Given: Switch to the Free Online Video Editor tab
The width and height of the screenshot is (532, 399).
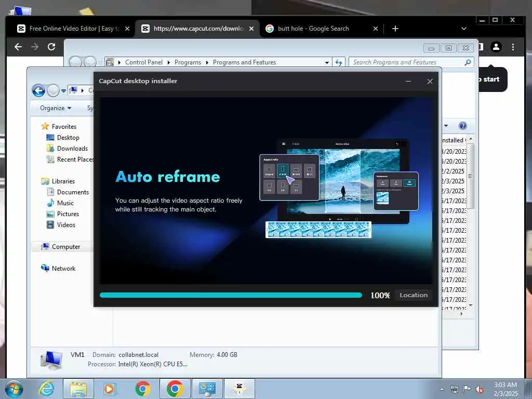Looking at the screenshot, I should click(x=70, y=29).
